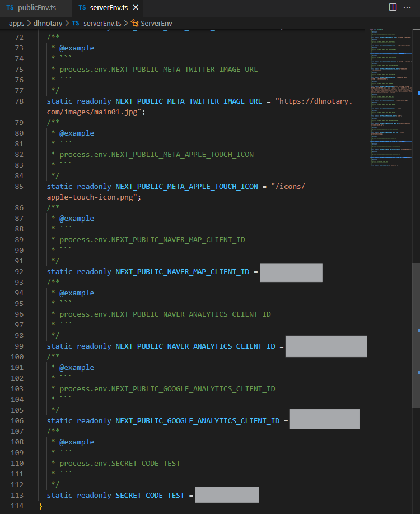The image size is (420, 514).
Task: Click the TS file icon in breadcrumb
Action: [x=76, y=24]
